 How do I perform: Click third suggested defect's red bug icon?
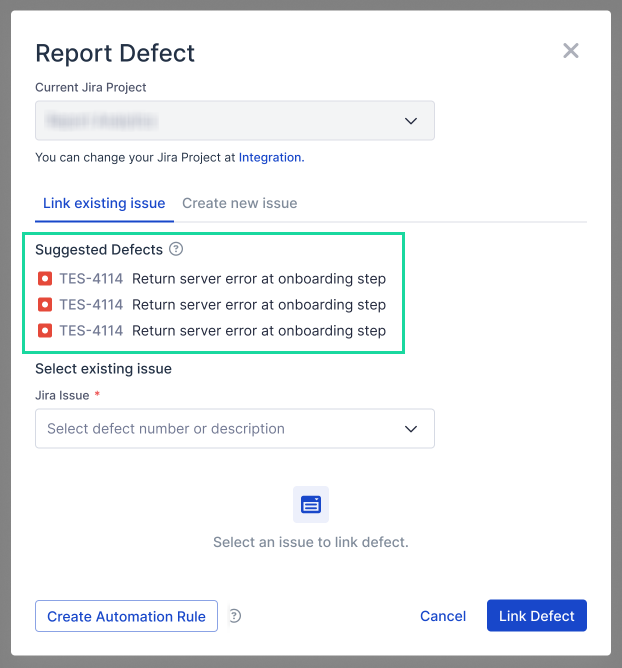pos(45,331)
